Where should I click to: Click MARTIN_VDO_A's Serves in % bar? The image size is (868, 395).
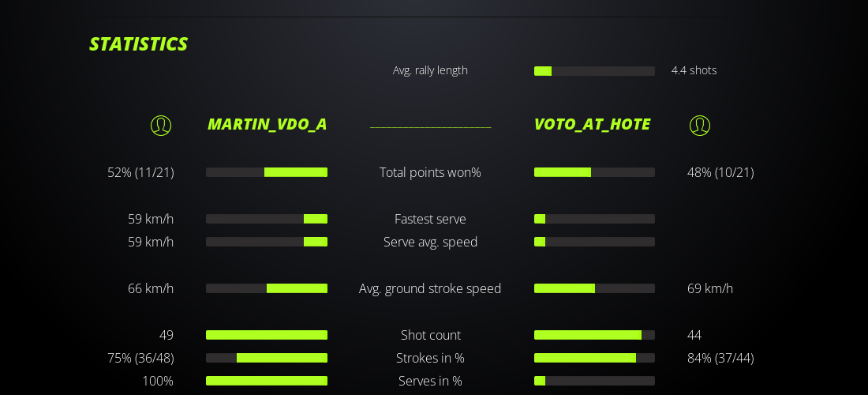(x=267, y=381)
